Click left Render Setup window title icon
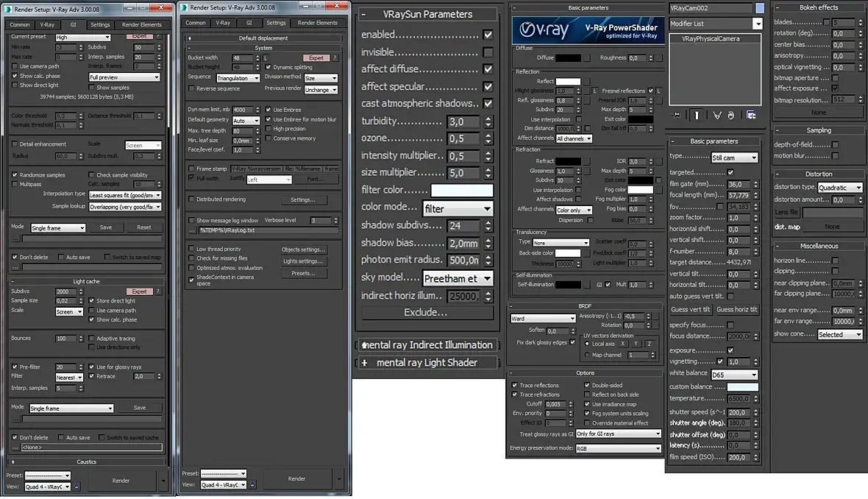 coord(7,9)
